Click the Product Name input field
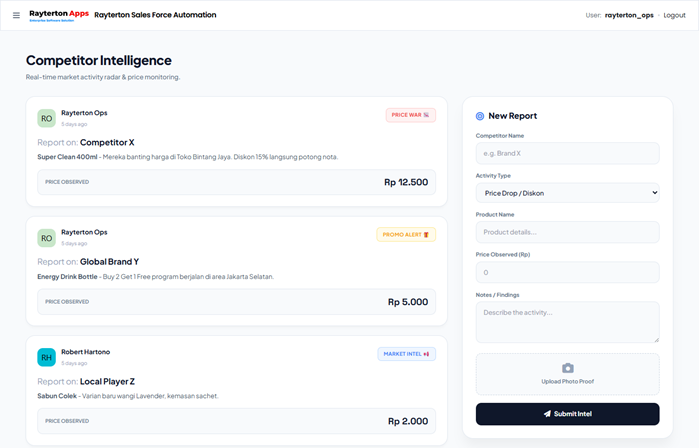The height and width of the screenshot is (448, 699). coord(567,232)
